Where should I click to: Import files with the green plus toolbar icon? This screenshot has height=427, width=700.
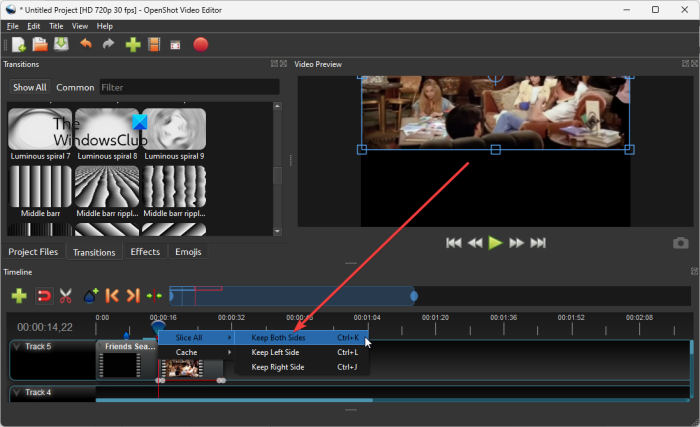point(133,45)
